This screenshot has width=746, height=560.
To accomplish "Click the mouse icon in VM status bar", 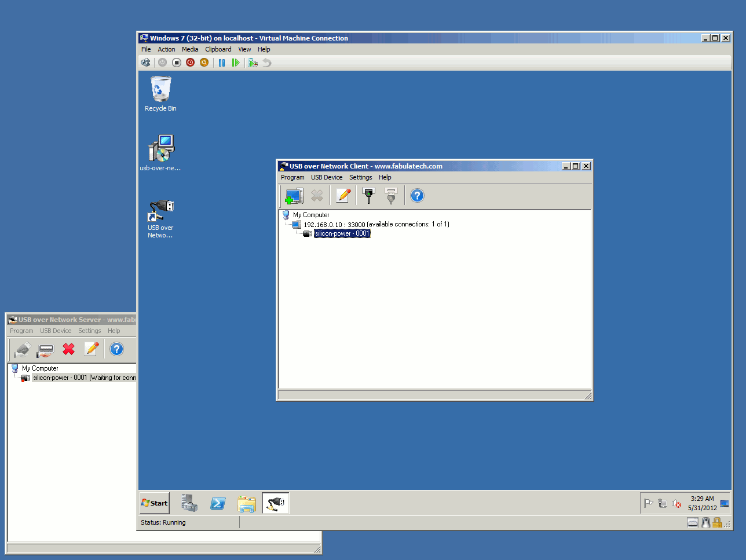I will pyautogui.click(x=705, y=522).
